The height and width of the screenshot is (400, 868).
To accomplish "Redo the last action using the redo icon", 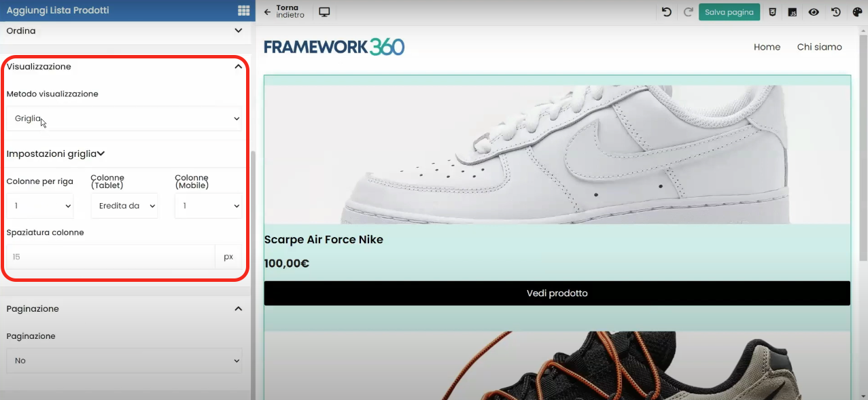I will click(x=687, y=12).
